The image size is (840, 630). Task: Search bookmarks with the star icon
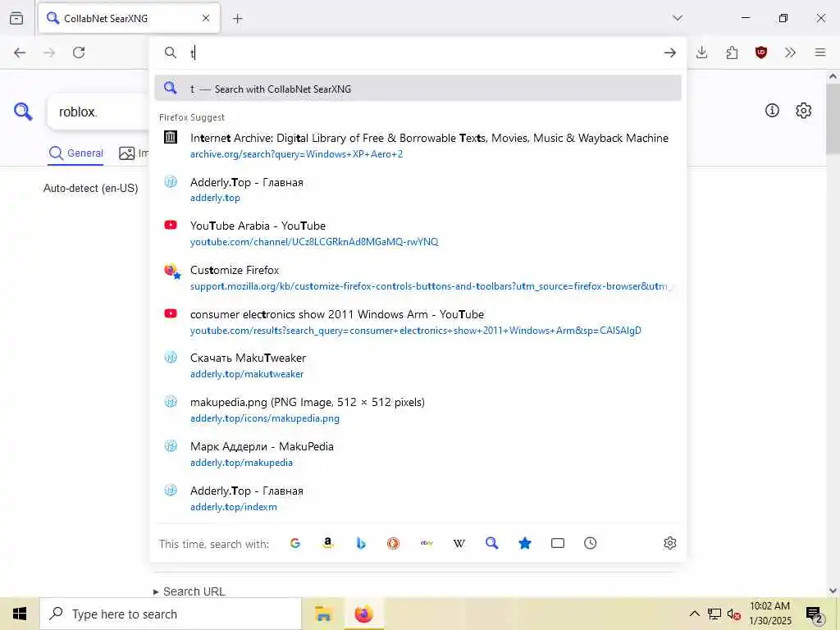[x=525, y=543]
